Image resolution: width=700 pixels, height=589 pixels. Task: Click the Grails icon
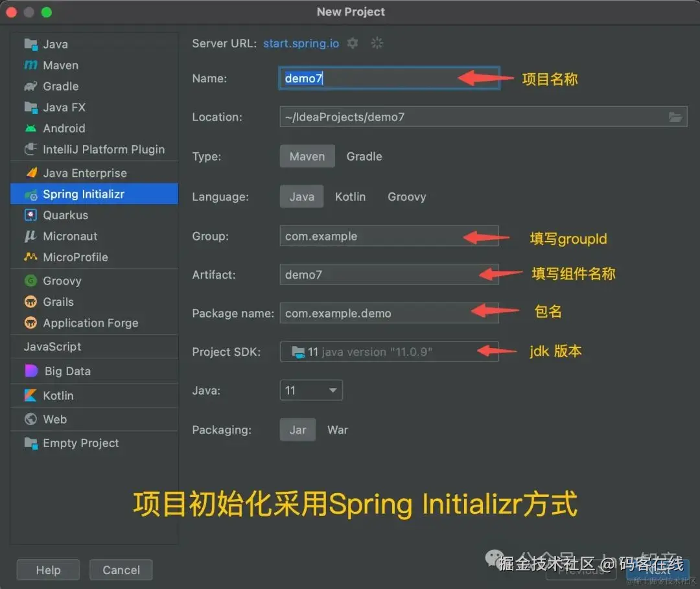coord(30,302)
